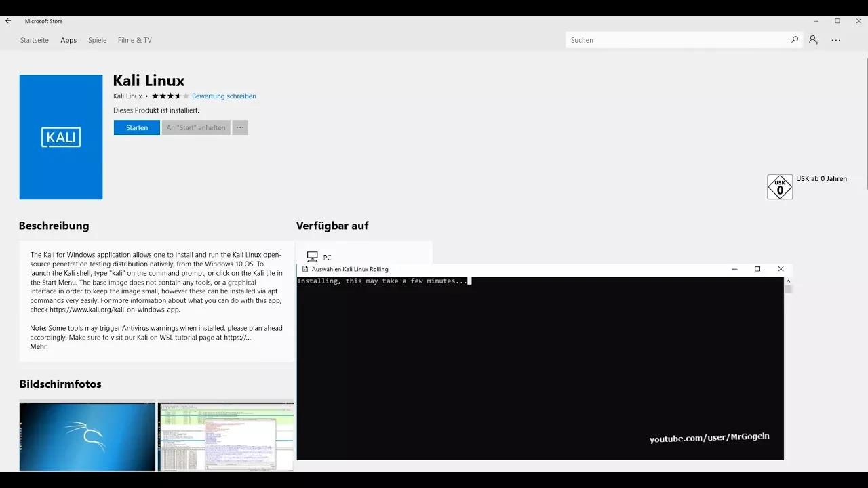Click the Kali Linux app logo tile
868x488 pixels.
click(x=61, y=137)
